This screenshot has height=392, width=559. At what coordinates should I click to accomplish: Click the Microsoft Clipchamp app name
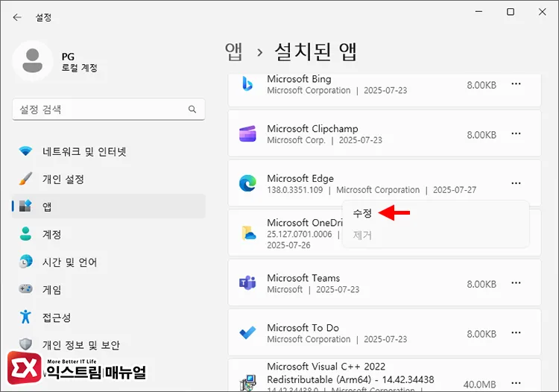[312, 129]
